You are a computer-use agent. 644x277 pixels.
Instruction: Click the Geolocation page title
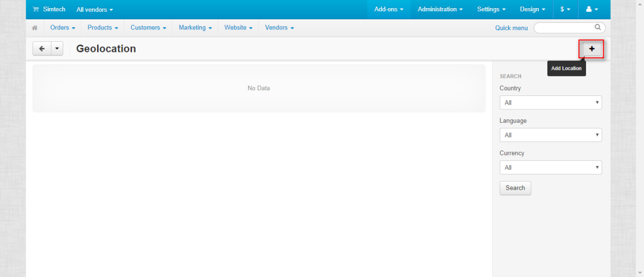point(106,49)
